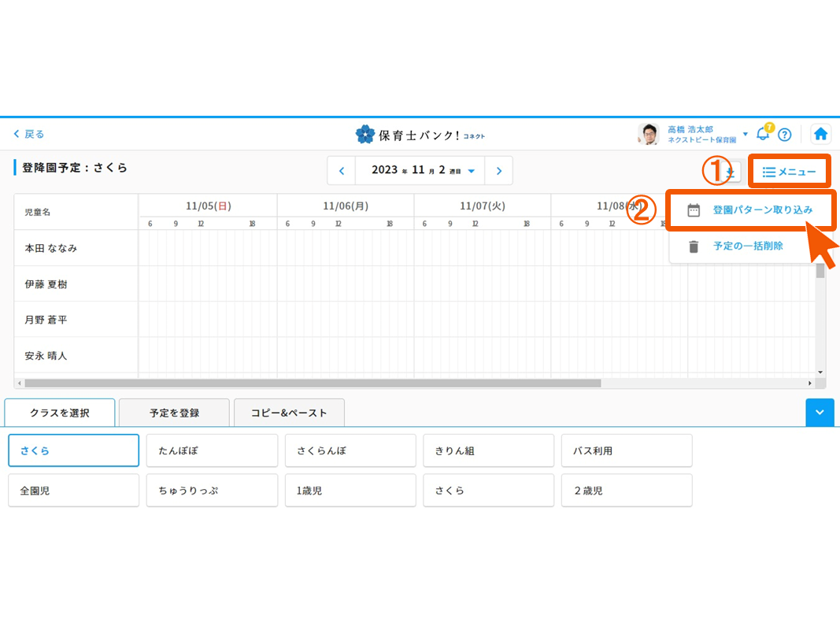Click the home icon in header
This screenshot has height=630, width=840.
point(820,134)
